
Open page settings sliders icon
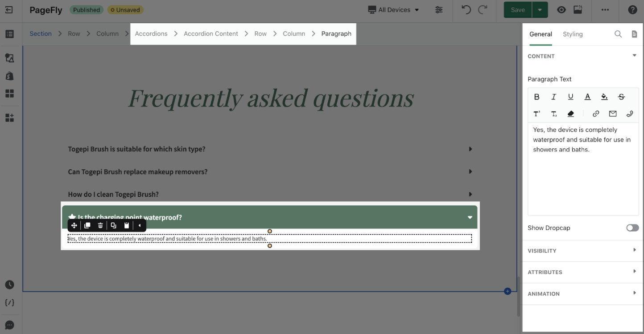(439, 10)
